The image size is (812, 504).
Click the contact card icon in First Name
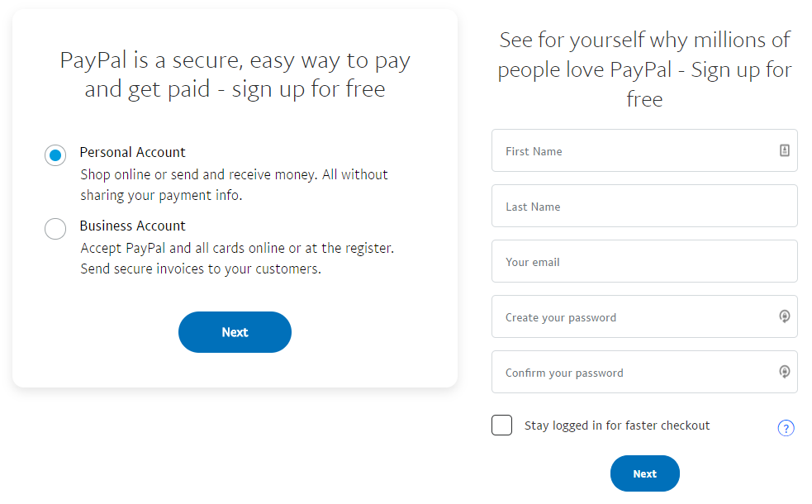pyautogui.click(x=785, y=150)
